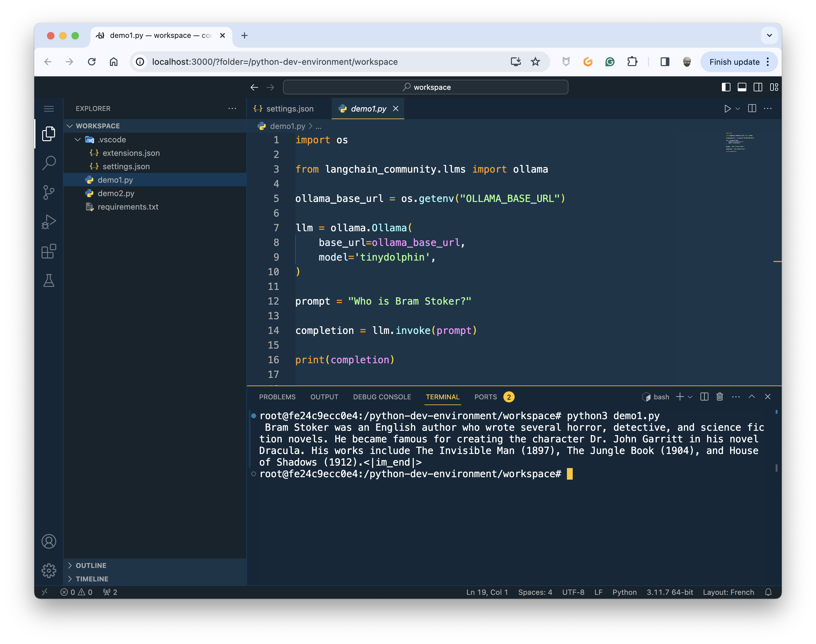
Task: Toggle the secondary side bar layout button
Action: point(758,87)
